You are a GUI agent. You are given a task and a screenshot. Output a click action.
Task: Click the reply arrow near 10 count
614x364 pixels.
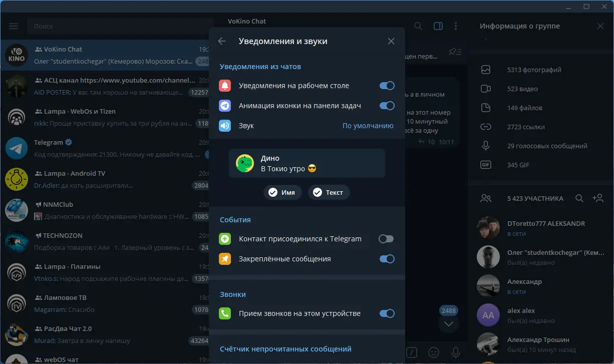422,142
